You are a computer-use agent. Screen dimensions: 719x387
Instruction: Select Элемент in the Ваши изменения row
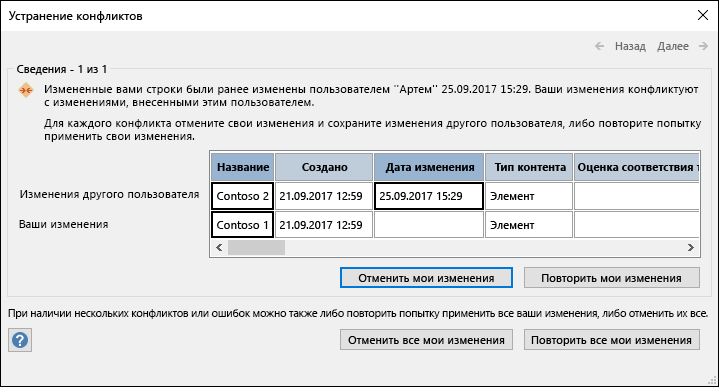coord(529,225)
